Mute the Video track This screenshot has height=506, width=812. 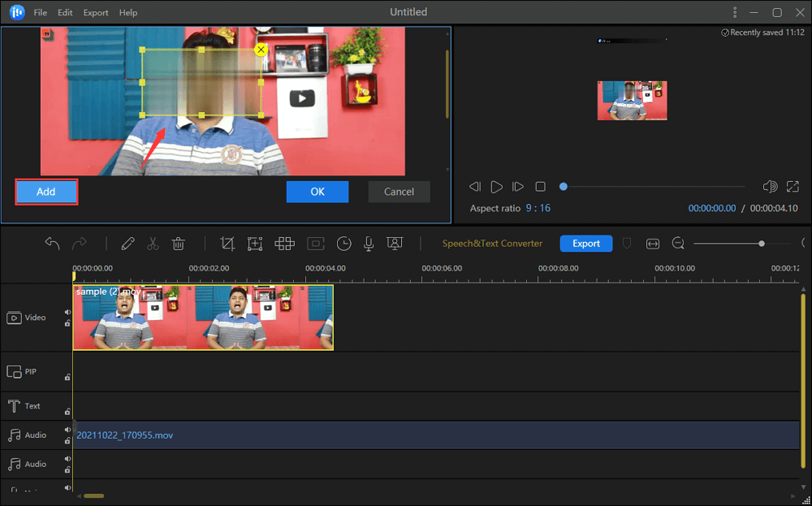[67, 312]
